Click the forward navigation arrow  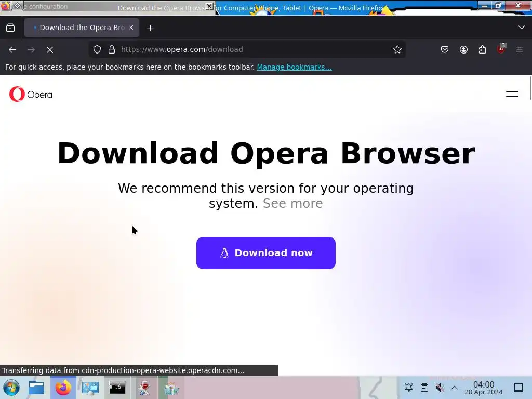(31, 50)
